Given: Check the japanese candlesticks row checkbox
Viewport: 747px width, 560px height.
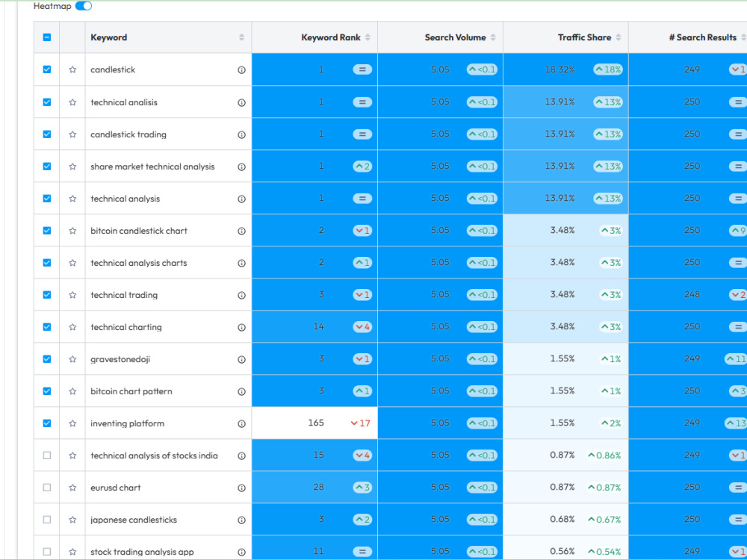Looking at the screenshot, I should pos(46,520).
